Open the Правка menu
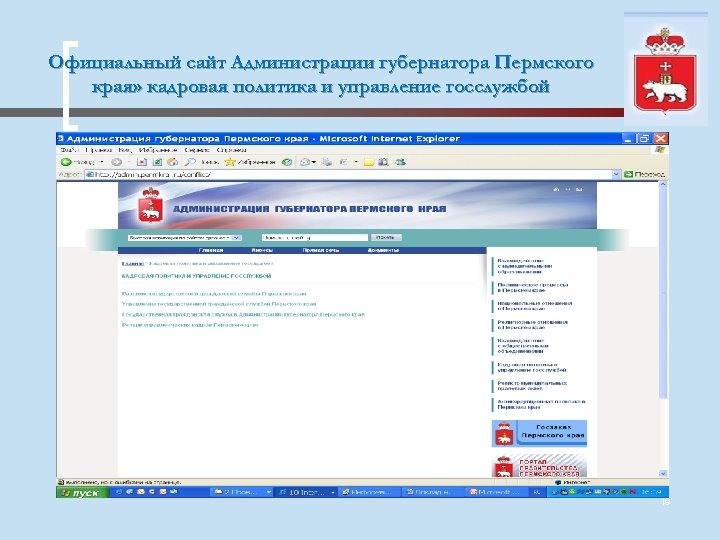 point(98,150)
